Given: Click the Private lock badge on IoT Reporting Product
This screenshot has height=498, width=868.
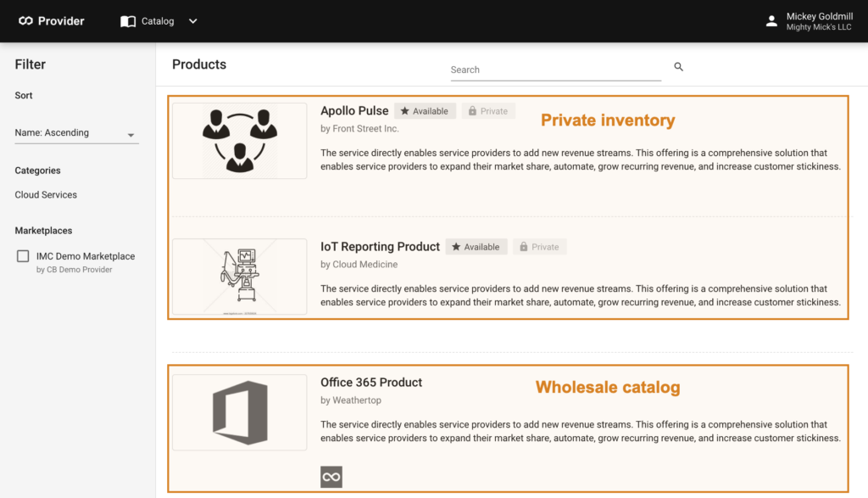Looking at the screenshot, I should (x=539, y=247).
